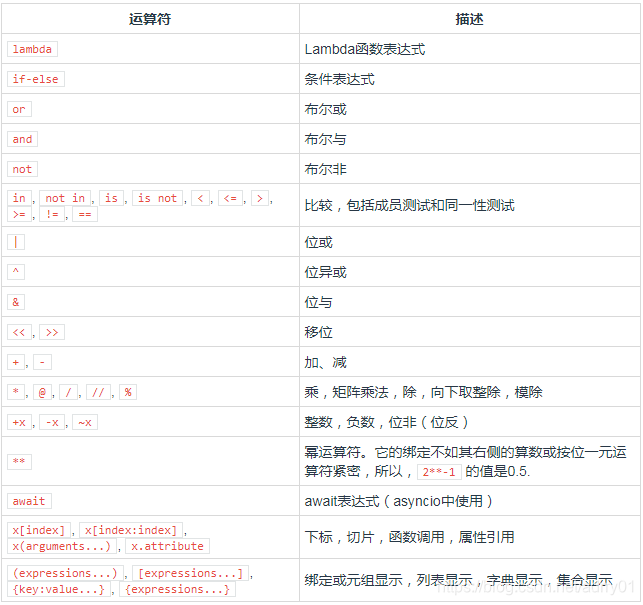
Task: Click the '&' bitwise and tag
Action: 16,302
